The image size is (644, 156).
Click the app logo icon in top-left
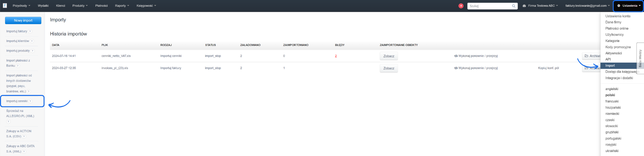(x=5, y=6)
